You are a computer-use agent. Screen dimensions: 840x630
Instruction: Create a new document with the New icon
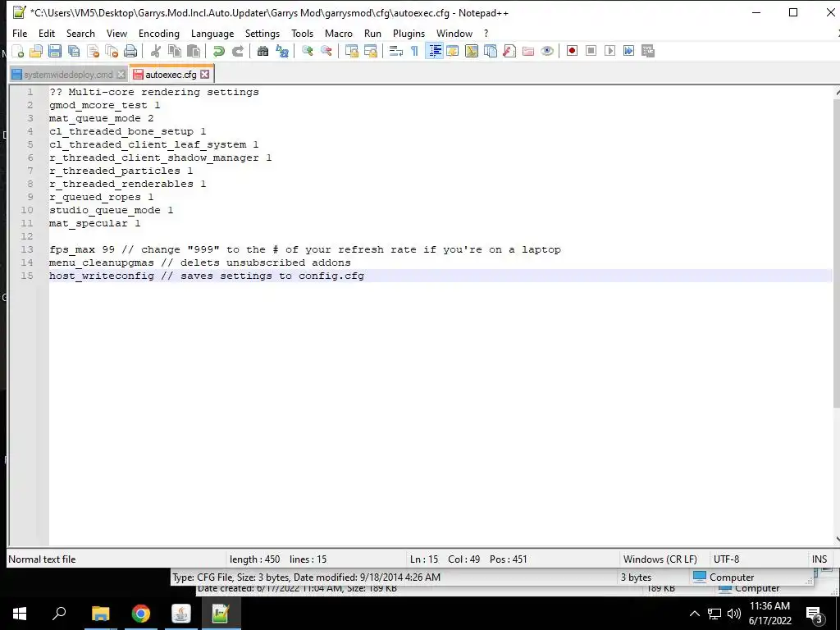(18, 51)
